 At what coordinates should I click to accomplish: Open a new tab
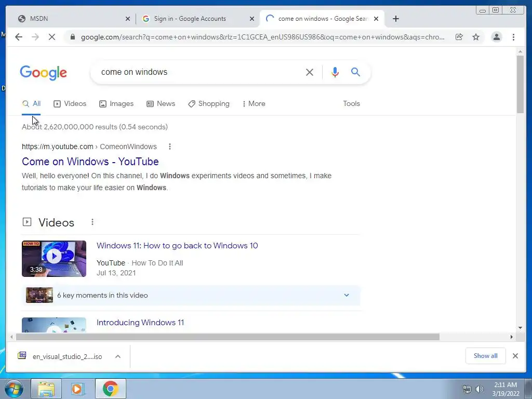point(395,19)
